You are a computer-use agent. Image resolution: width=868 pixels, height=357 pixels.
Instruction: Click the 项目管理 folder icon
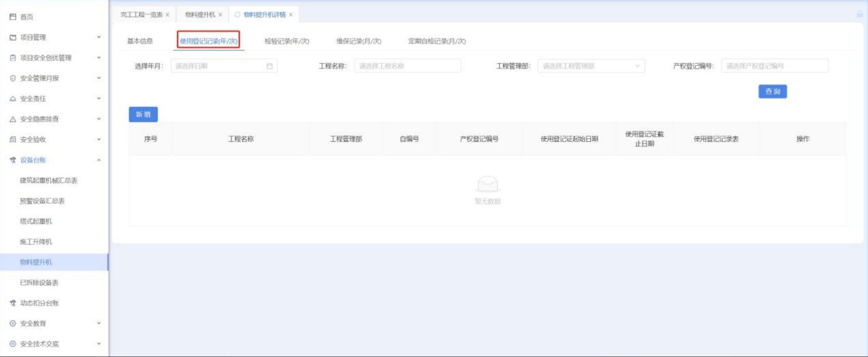pos(13,37)
